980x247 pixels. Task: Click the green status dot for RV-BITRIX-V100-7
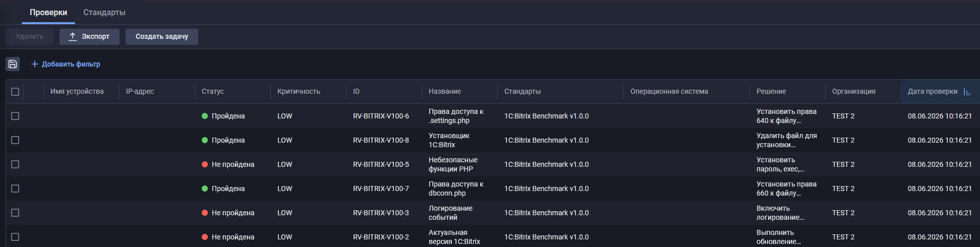coord(205,189)
